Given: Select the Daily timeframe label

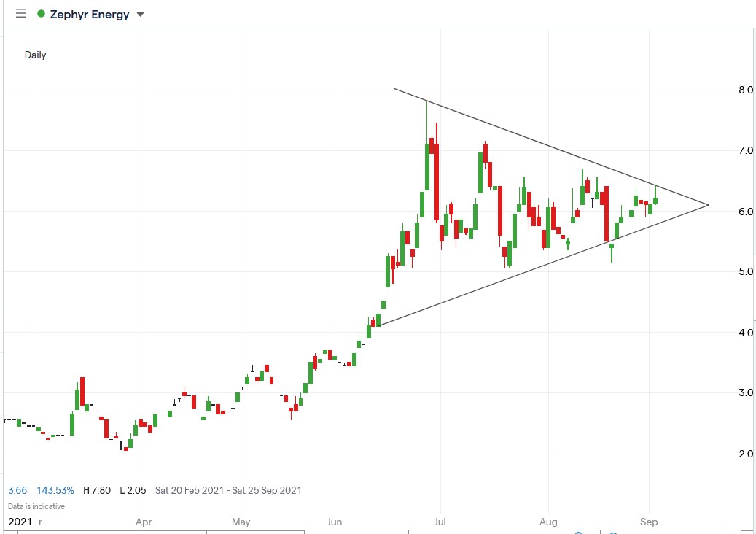Looking at the screenshot, I should coord(36,54).
